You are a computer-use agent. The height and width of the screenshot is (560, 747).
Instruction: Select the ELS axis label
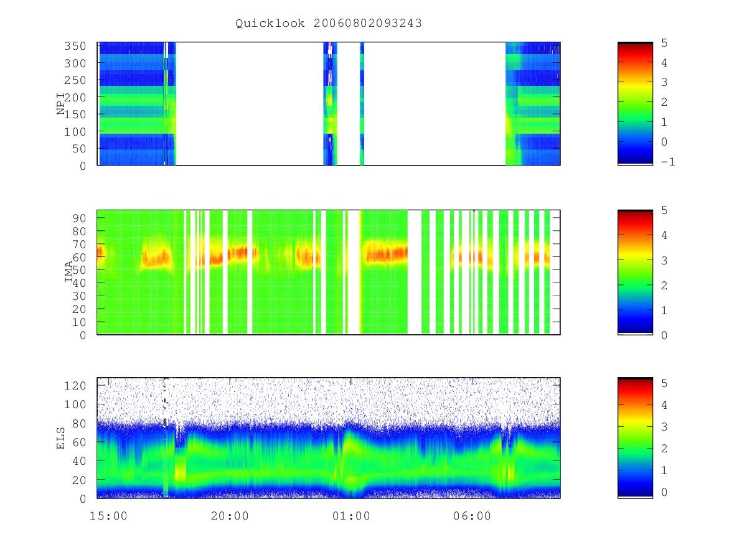click(x=61, y=438)
